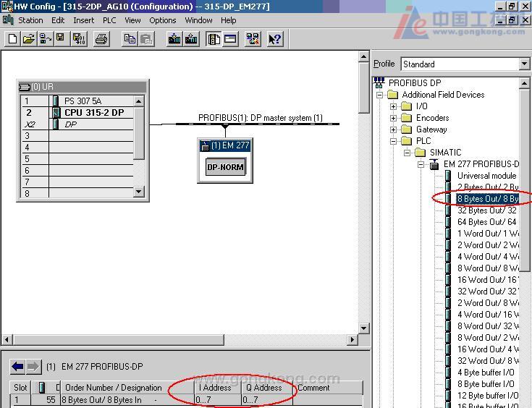Click the Upload from Module icon

191,38
